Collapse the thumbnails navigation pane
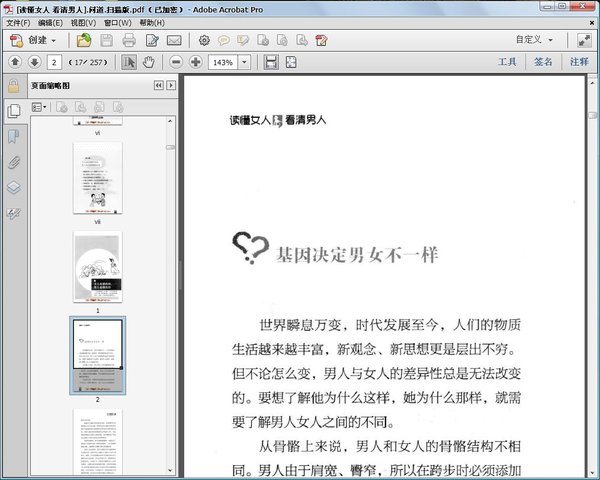Viewport: 600px width, 480px height. [158, 86]
